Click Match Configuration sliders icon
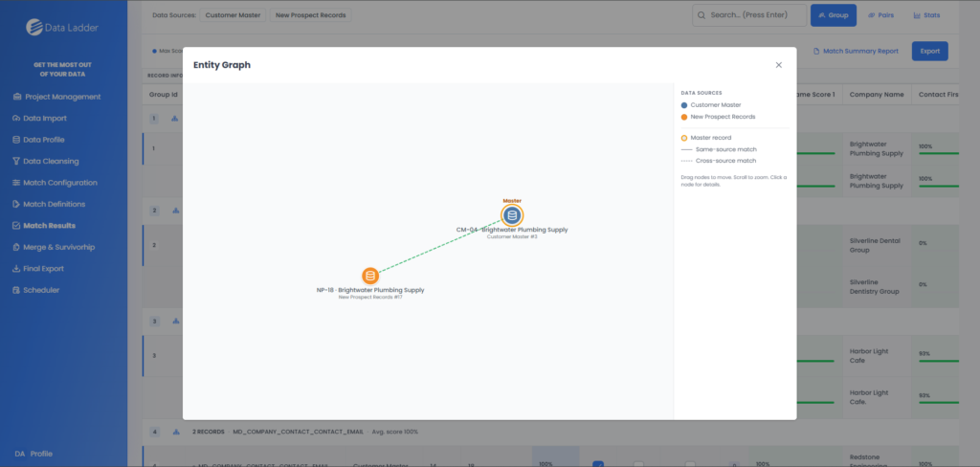Viewport: 980px width, 467px height. click(16, 183)
